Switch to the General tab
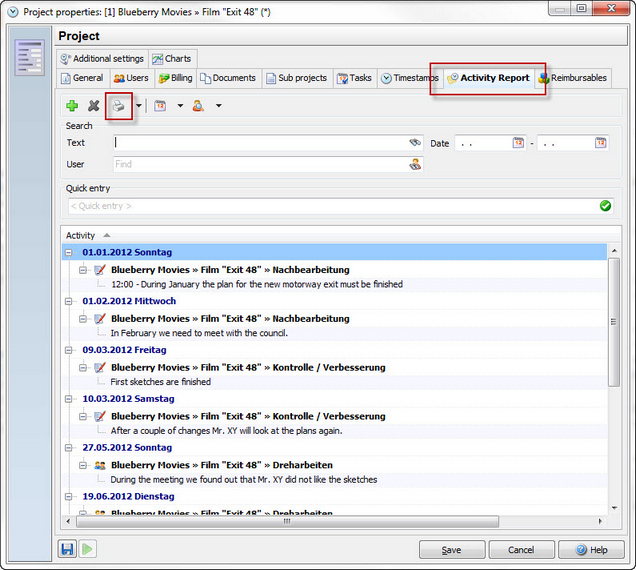636x570 pixels. coord(82,78)
